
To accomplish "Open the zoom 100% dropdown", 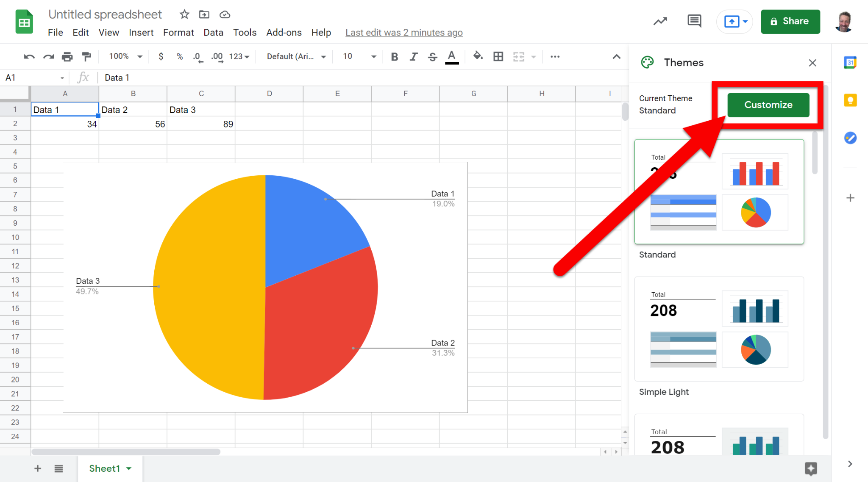I will pos(125,56).
